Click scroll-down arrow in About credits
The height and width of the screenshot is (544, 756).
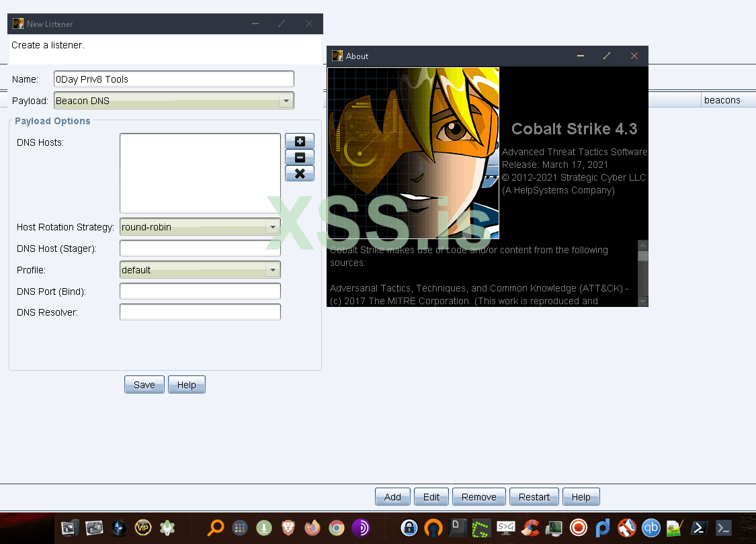click(642, 301)
